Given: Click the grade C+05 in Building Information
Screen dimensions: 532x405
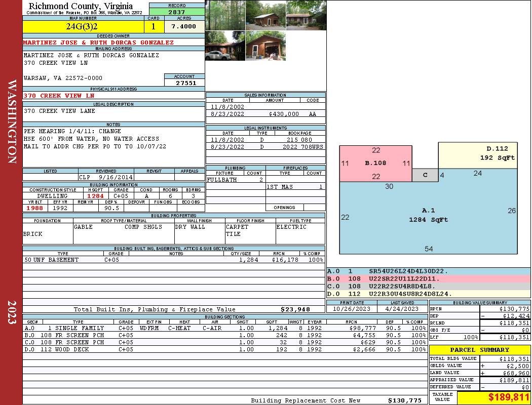Looking at the screenshot, I should click(121, 196).
